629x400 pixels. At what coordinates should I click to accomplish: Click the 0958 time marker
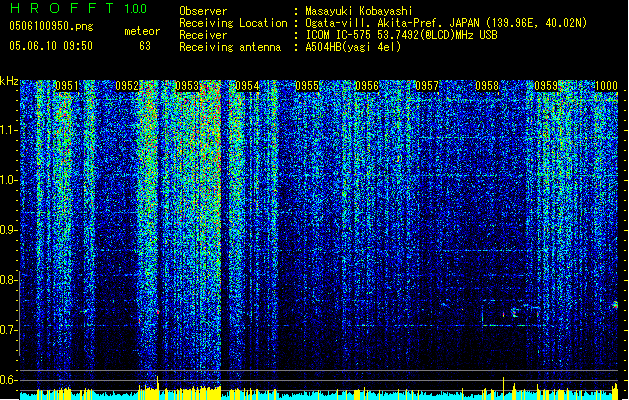pyautogui.click(x=487, y=86)
